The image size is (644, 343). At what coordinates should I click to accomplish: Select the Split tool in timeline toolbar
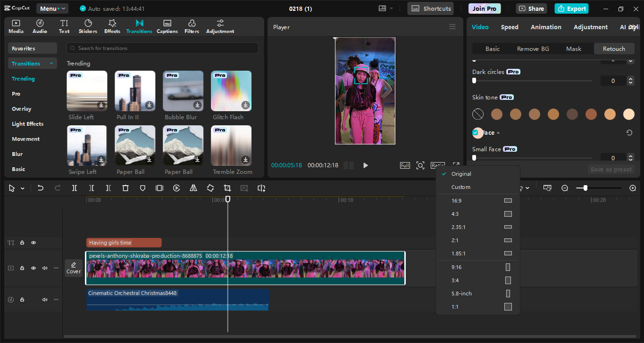(x=74, y=188)
